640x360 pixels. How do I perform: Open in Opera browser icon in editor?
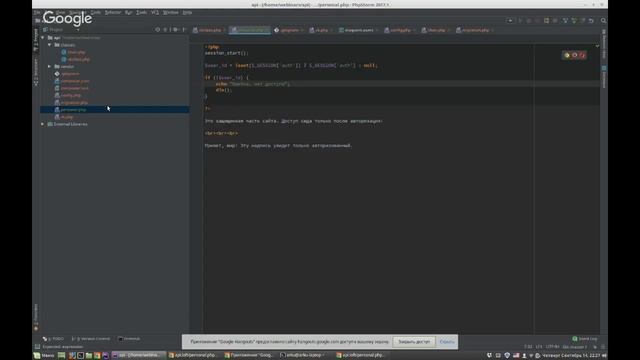pos(582,55)
